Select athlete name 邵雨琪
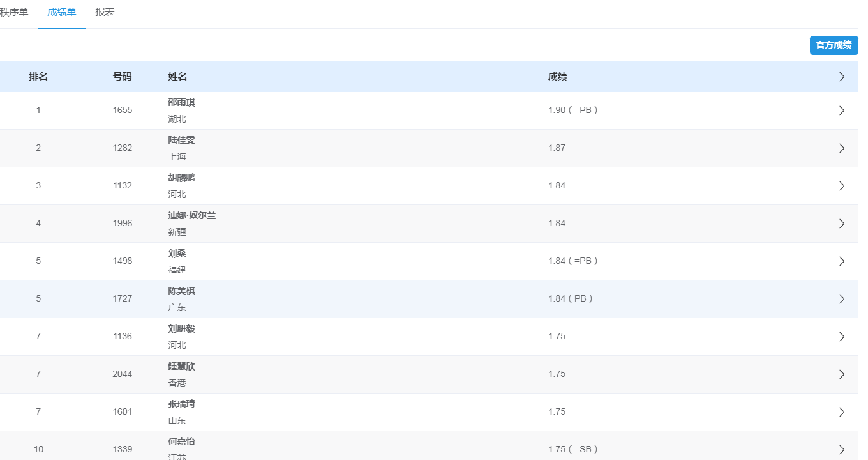868x460 pixels. pos(182,103)
